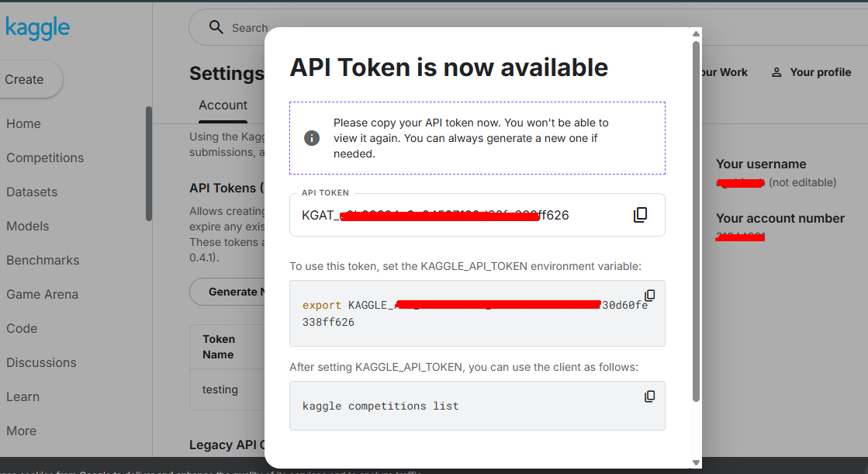Screen dimensions: 868x474
Task: Switch to the Account tab
Action: point(223,106)
